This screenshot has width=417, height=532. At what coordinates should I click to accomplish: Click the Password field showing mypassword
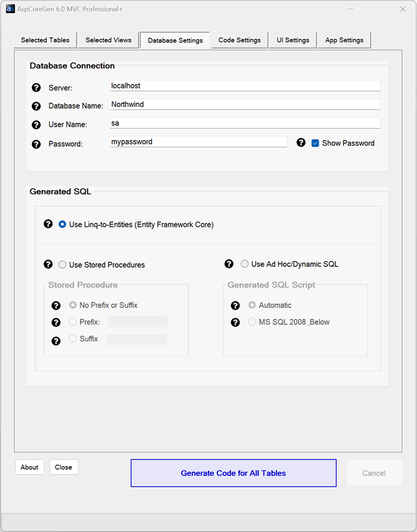pyautogui.click(x=199, y=142)
